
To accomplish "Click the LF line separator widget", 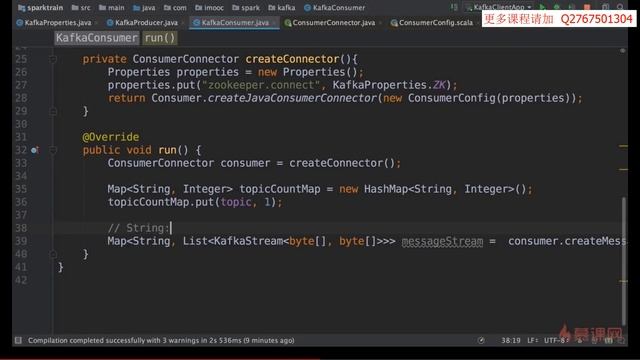I will [532, 340].
